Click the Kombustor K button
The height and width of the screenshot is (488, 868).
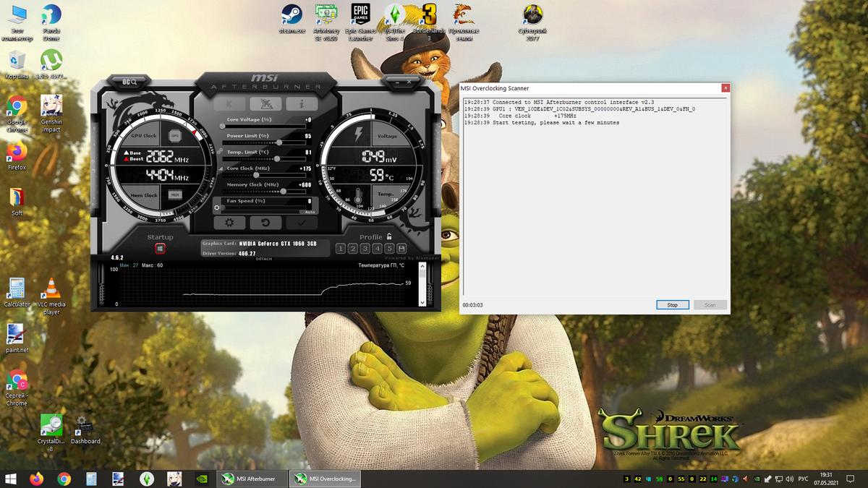(x=231, y=104)
